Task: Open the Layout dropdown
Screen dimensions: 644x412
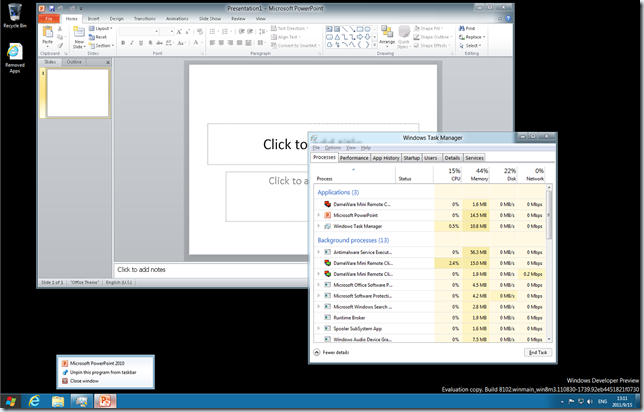Action: [101, 28]
